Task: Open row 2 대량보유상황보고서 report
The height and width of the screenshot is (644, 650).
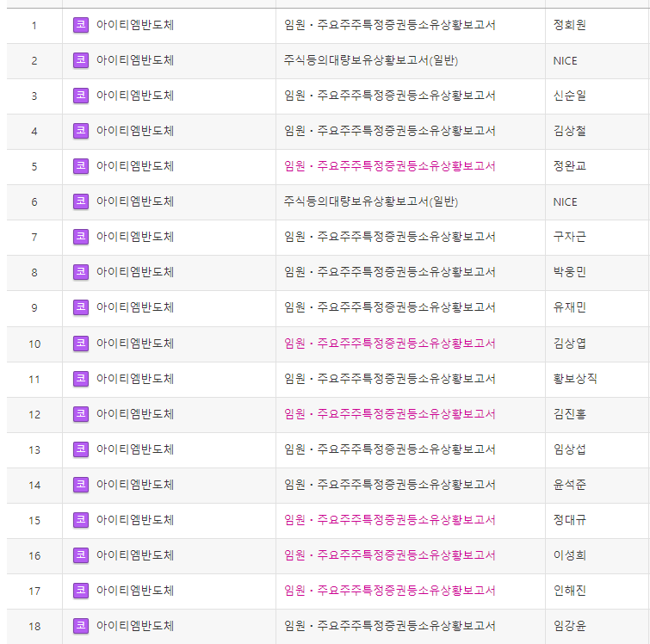Action: [x=371, y=60]
